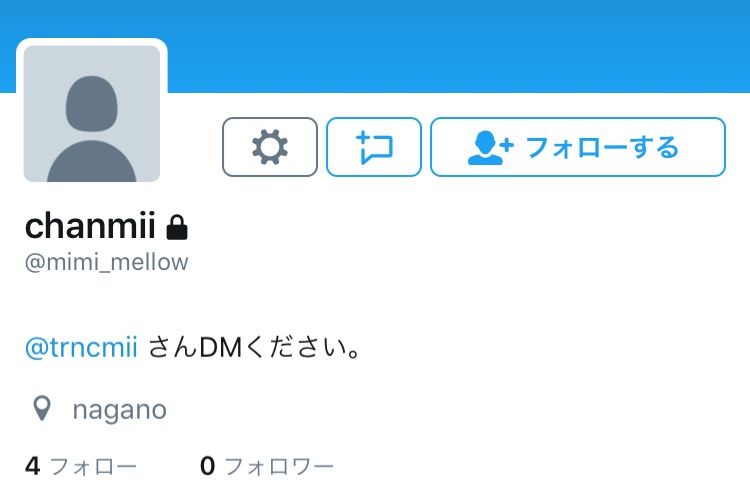Click the nagano location text
This screenshot has width=750, height=501.
click(120, 411)
